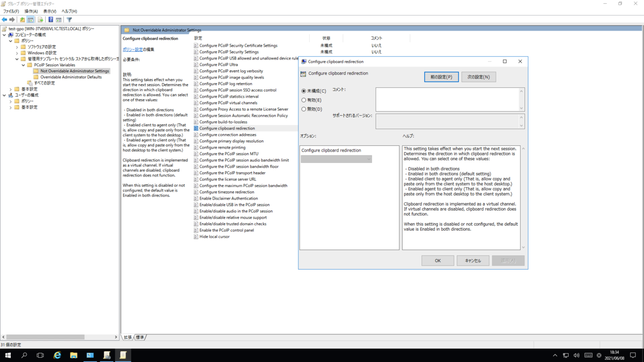Collapse the 管理用テンプレート tree node
644x362 pixels.
tap(17, 59)
